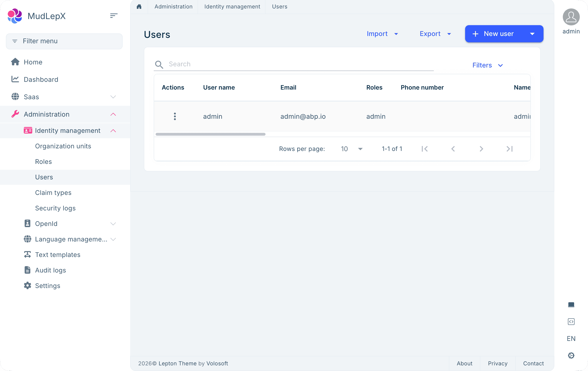The width and height of the screenshot is (588, 371).
Task: Click the Settings gear icon in sidebar
Action: 27,285
